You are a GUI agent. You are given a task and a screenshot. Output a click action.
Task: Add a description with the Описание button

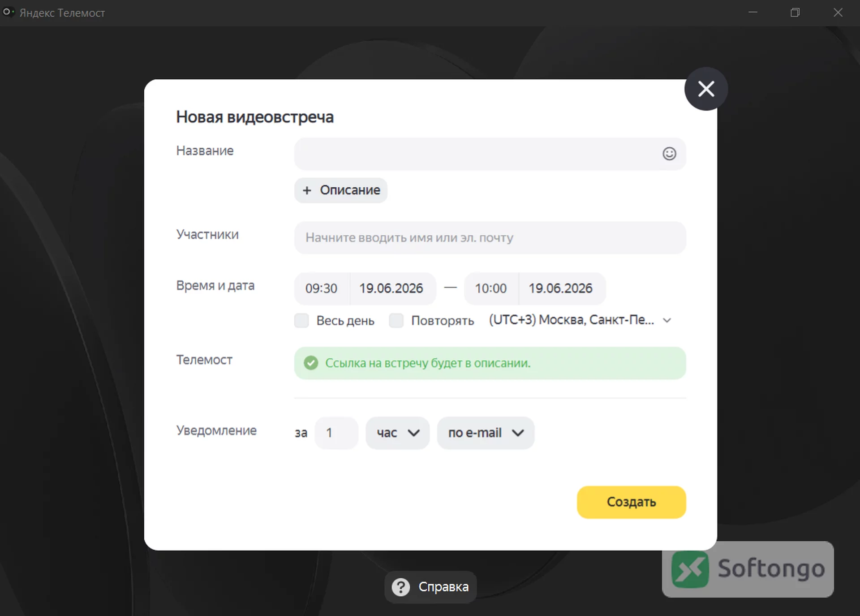coord(341,190)
